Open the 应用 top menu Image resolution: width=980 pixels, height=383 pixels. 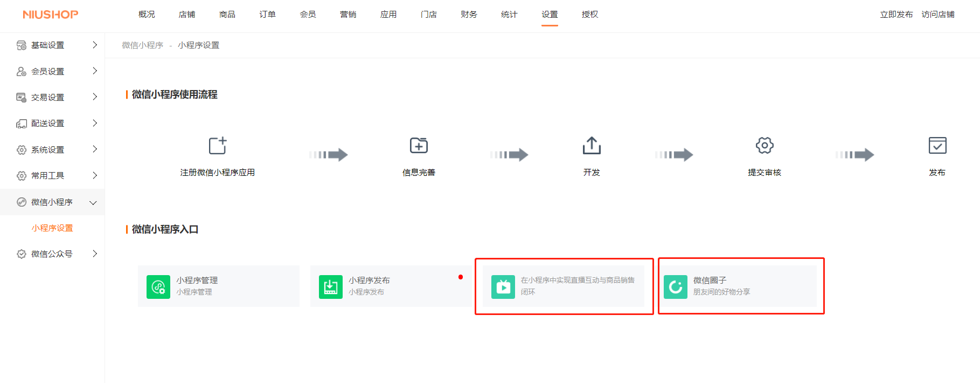tap(388, 15)
